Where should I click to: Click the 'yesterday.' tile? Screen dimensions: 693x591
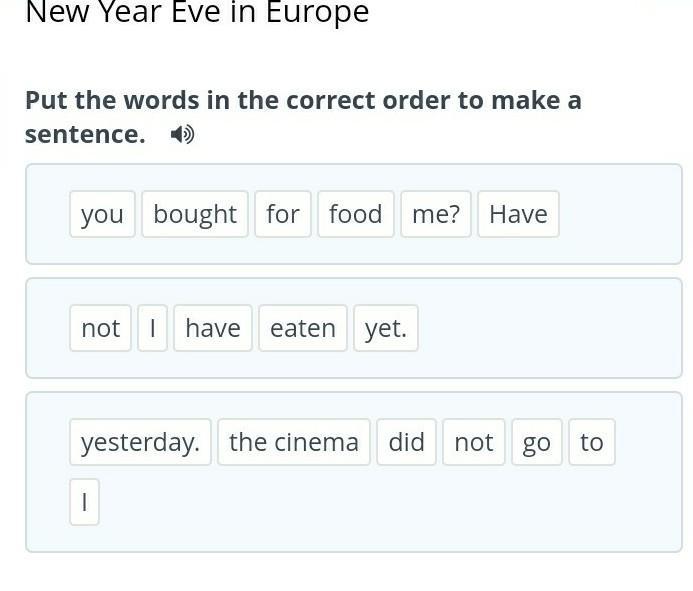(x=140, y=442)
